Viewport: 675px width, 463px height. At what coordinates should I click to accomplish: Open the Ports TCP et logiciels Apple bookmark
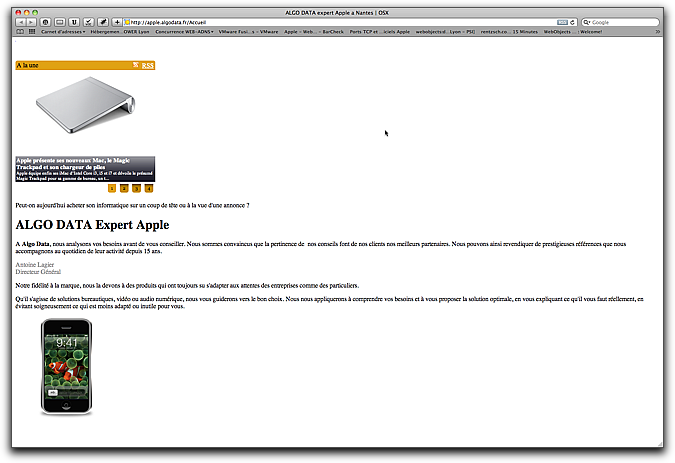pos(380,31)
